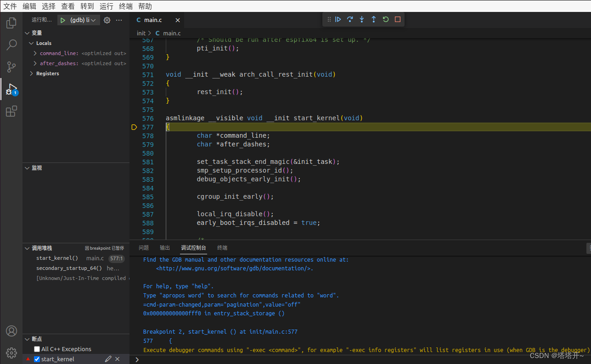
Task: Open the debug launch configuration gear
Action: tap(107, 20)
